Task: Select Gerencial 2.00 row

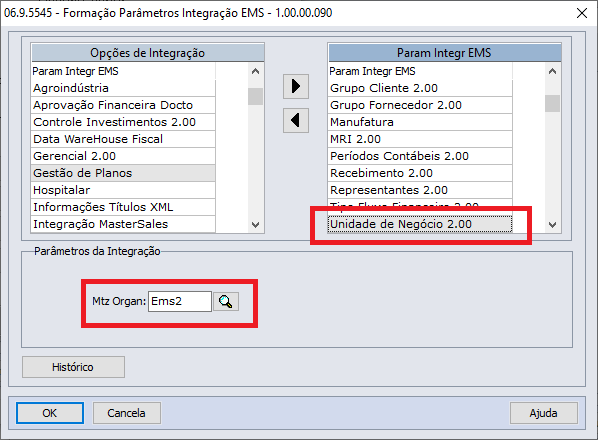Action: 124,156
